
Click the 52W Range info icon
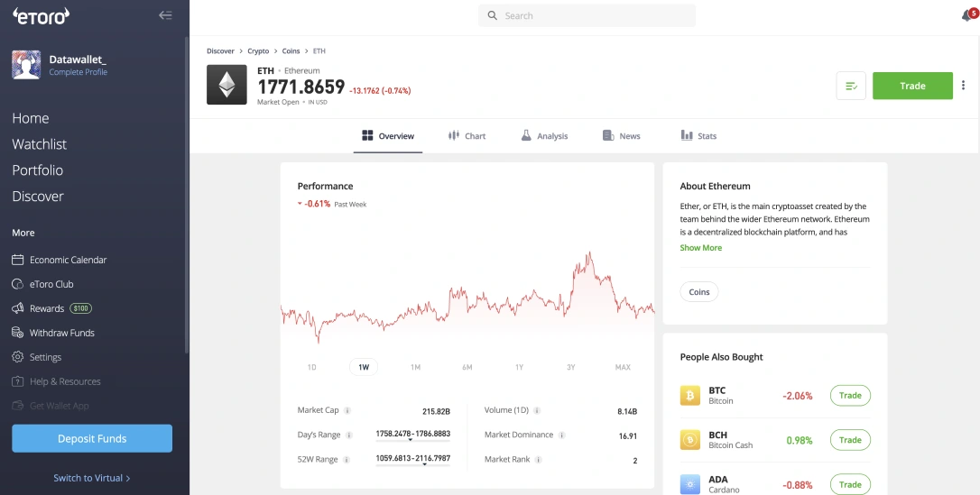click(347, 460)
